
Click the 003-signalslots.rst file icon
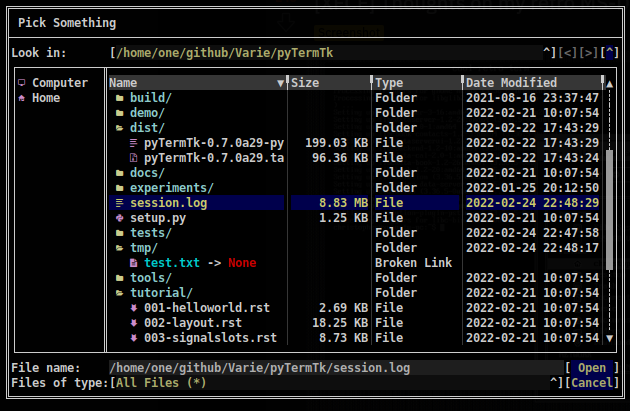(x=133, y=338)
